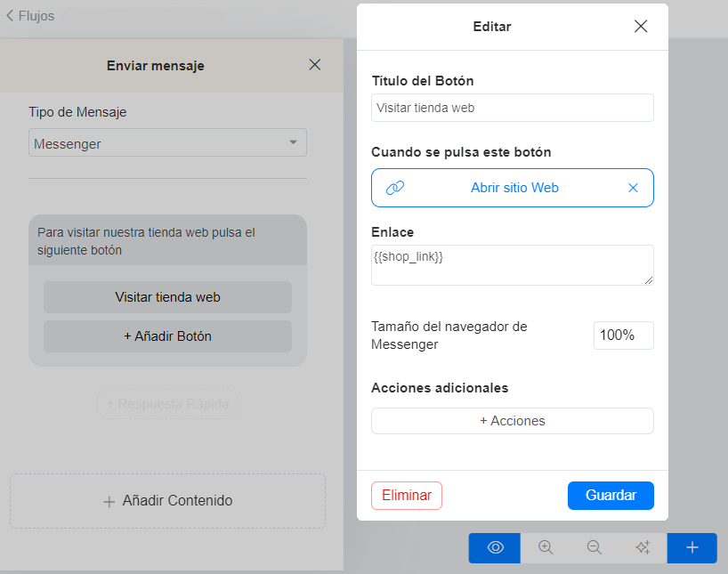The height and width of the screenshot is (574, 728).
Task: Click the Eliminar button
Action: coord(407,496)
